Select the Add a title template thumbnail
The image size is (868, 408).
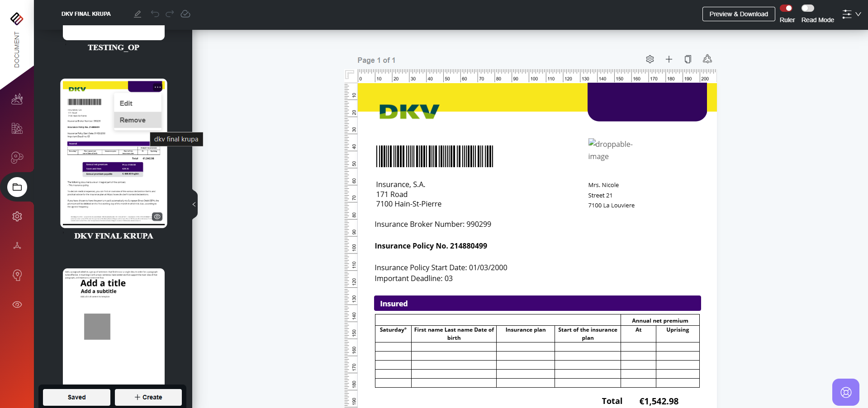pos(114,325)
